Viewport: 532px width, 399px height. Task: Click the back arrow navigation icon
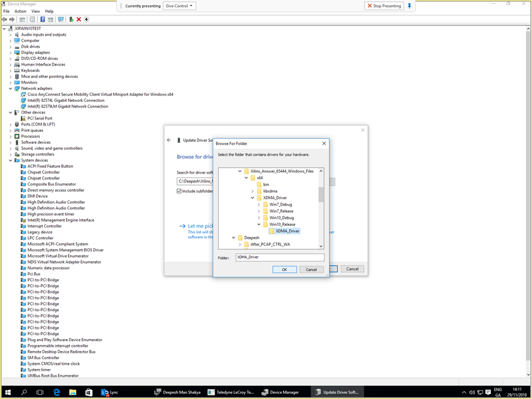coord(169,140)
